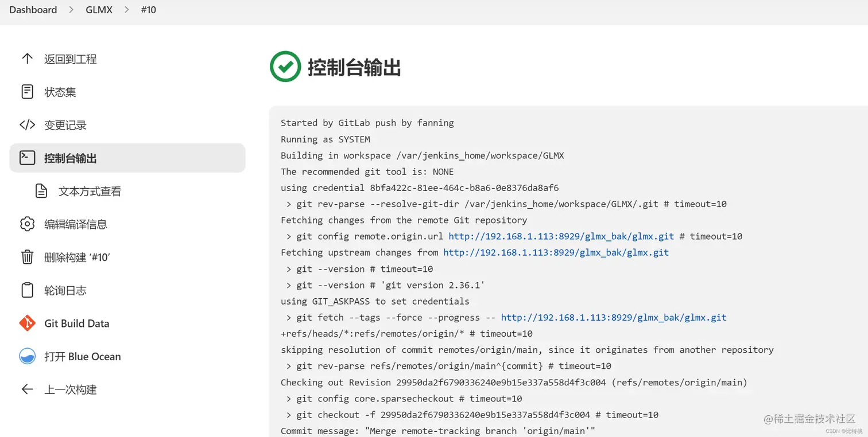Click the 'git version 2.36.1' line
Screen dimensions: 868x437
tap(386, 285)
